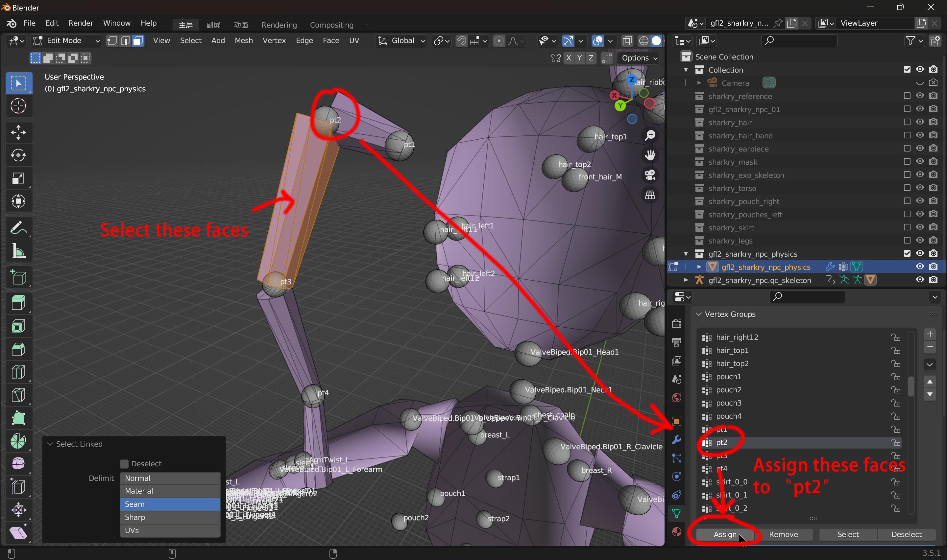The image size is (947, 560).
Task: Select pouch3 in vertex group list
Action: (x=728, y=403)
